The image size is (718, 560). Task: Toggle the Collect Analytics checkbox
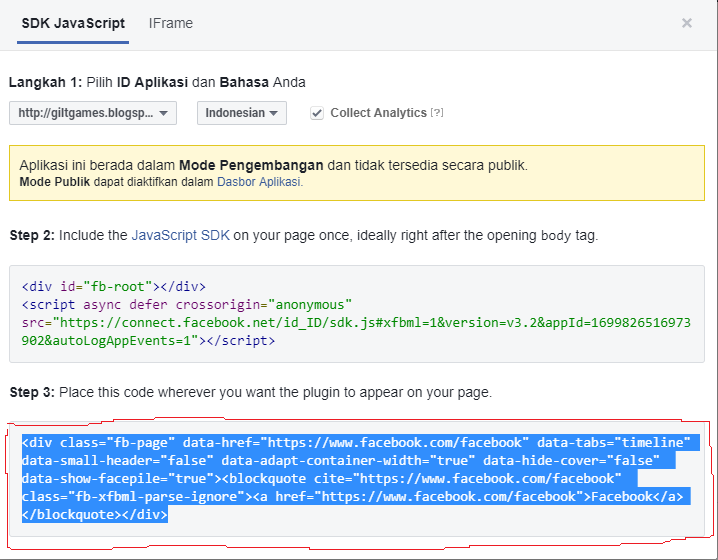(x=317, y=113)
